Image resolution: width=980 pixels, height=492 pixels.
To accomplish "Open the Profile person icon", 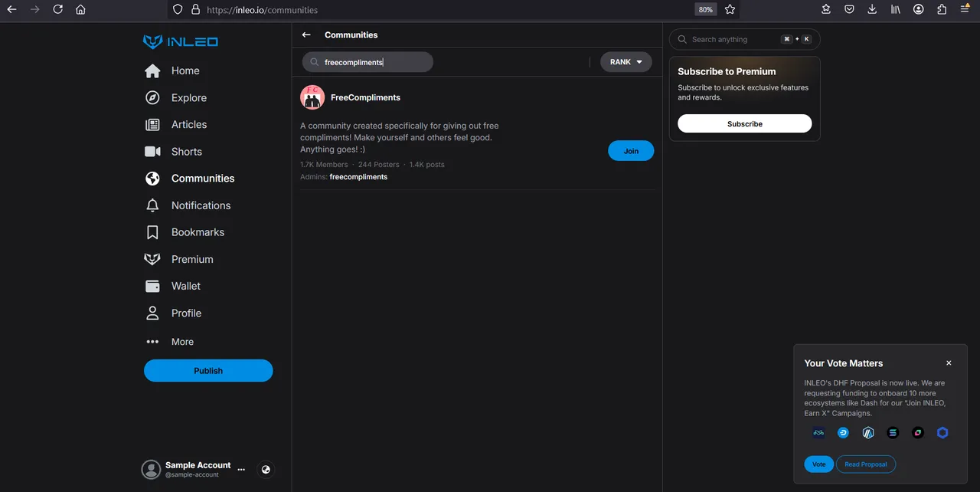I will [x=152, y=313].
